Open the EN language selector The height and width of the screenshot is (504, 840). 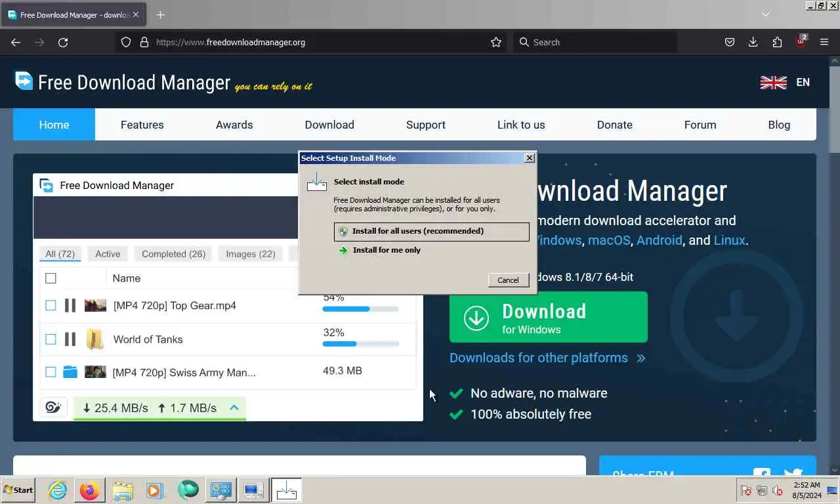[803, 82]
